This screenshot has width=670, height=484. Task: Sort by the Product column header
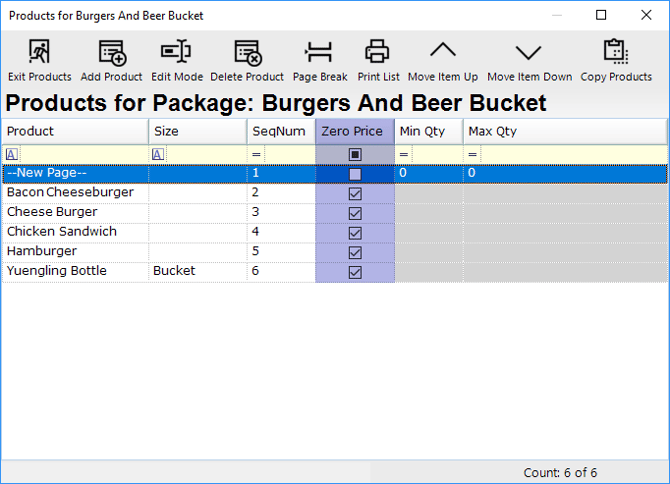coord(75,131)
